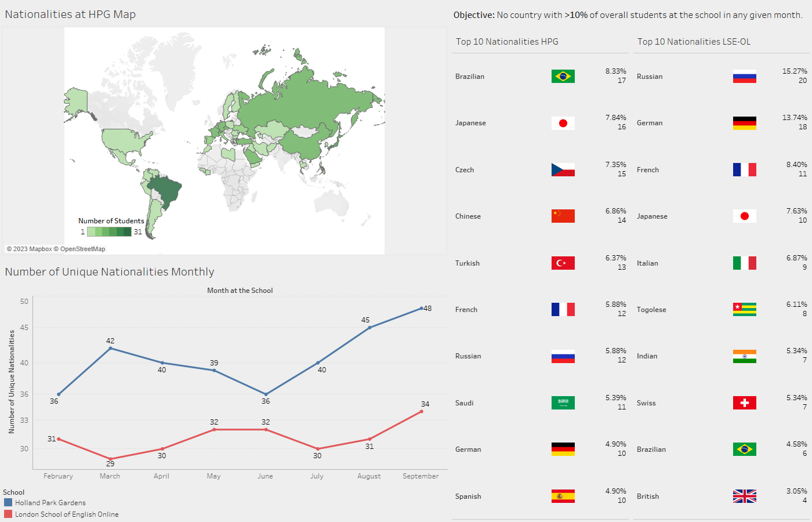Click the Czech flag icon
812x522 pixels.
(x=563, y=169)
